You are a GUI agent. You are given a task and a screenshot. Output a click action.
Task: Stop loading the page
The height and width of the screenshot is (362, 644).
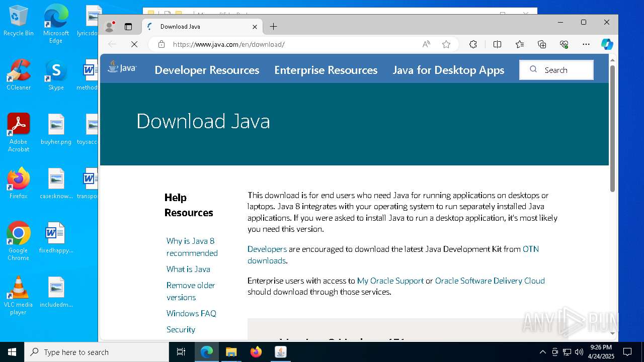click(x=134, y=44)
